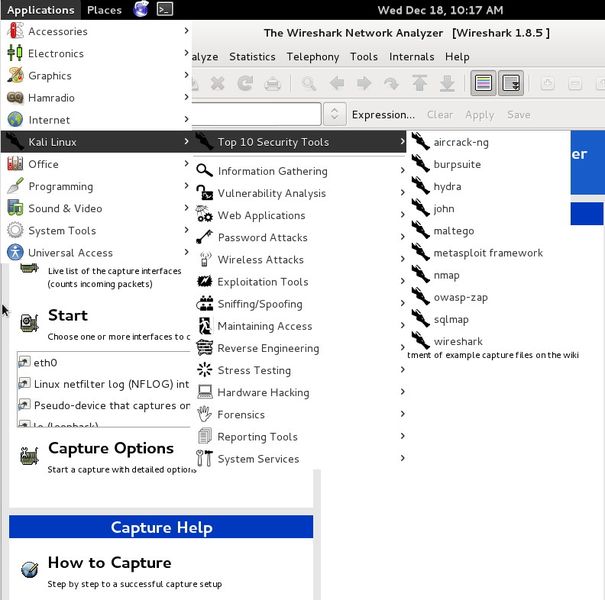
Task: Click the Expression... filter button
Action: (383, 115)
